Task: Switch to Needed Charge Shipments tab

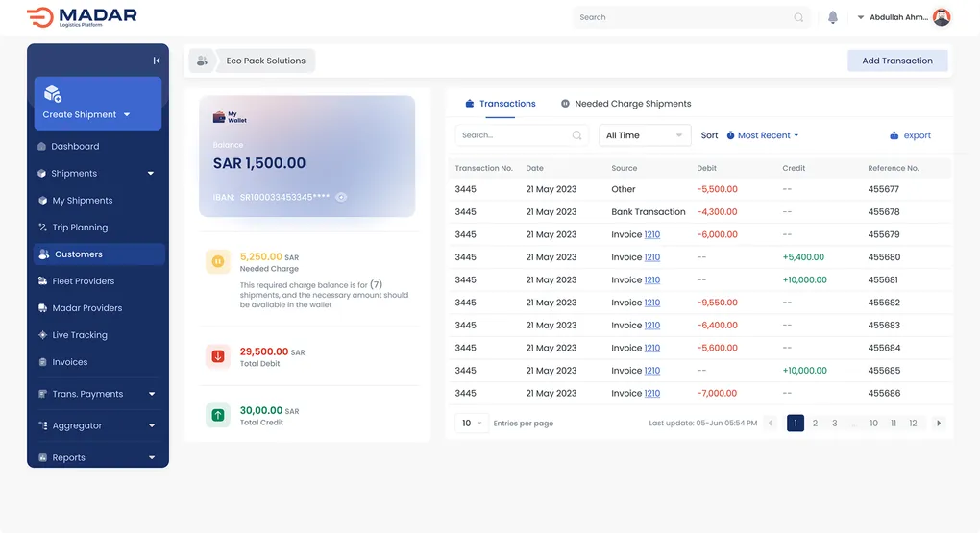Action: (632, 104)
